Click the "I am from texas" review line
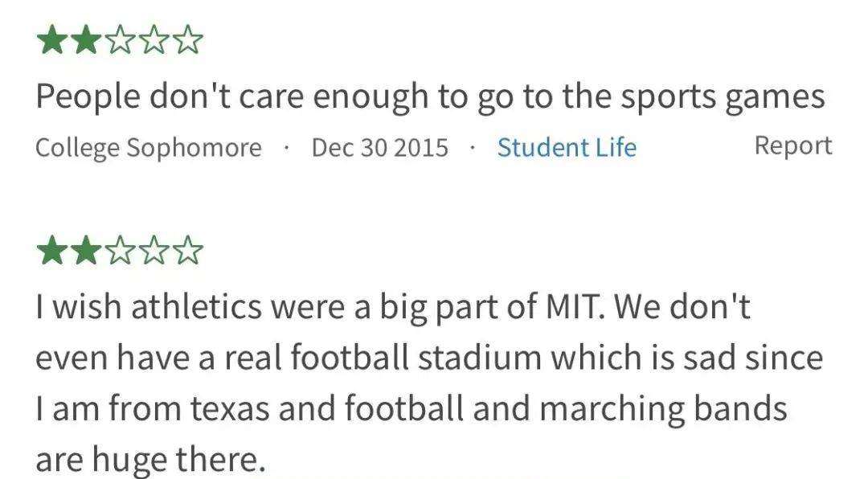868x479 pixels. click(411, 408)
